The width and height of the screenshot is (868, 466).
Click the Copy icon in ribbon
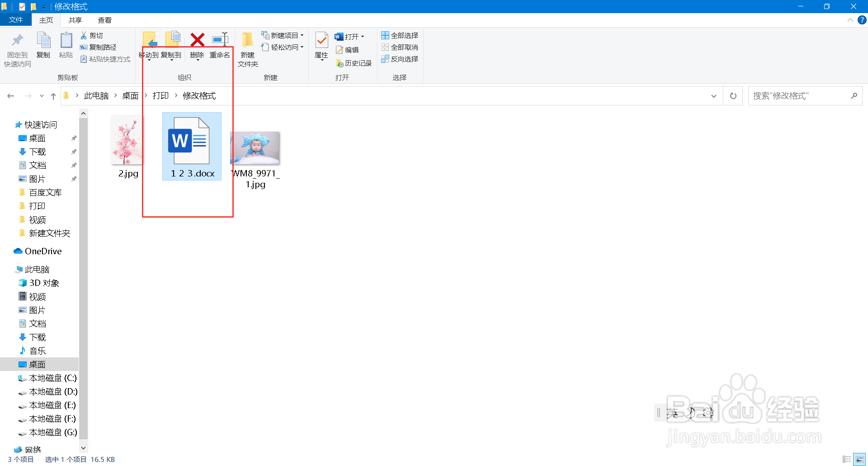point(43,45)
